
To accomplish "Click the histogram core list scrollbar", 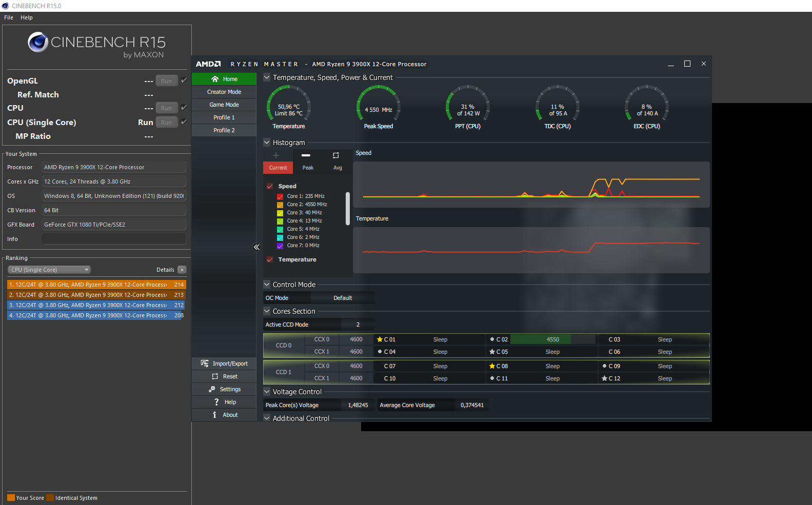I will (348, 209).
